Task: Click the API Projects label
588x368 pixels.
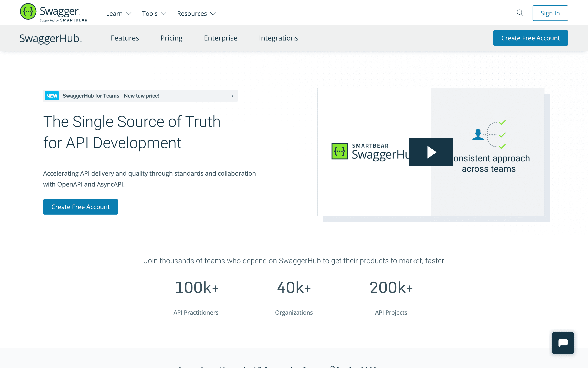Action: pyautogui.click(x=391, y=313)
